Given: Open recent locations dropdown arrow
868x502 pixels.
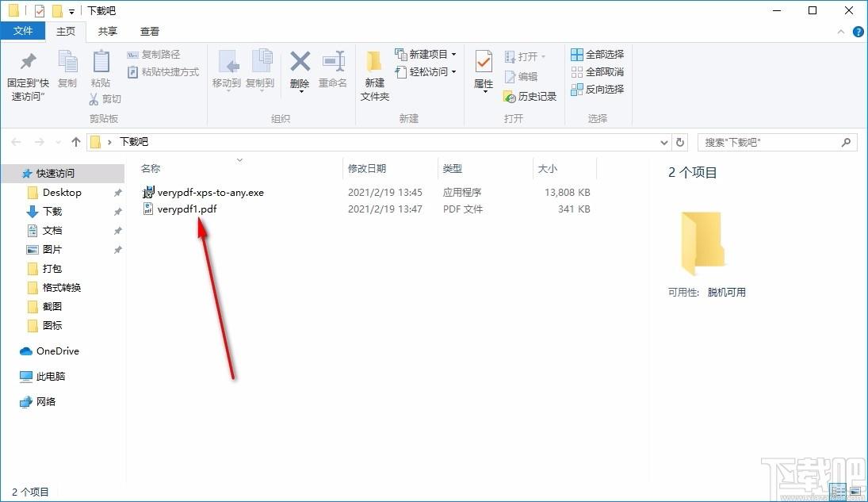Looking at the screenshot, I should click(x=58, y=143).
